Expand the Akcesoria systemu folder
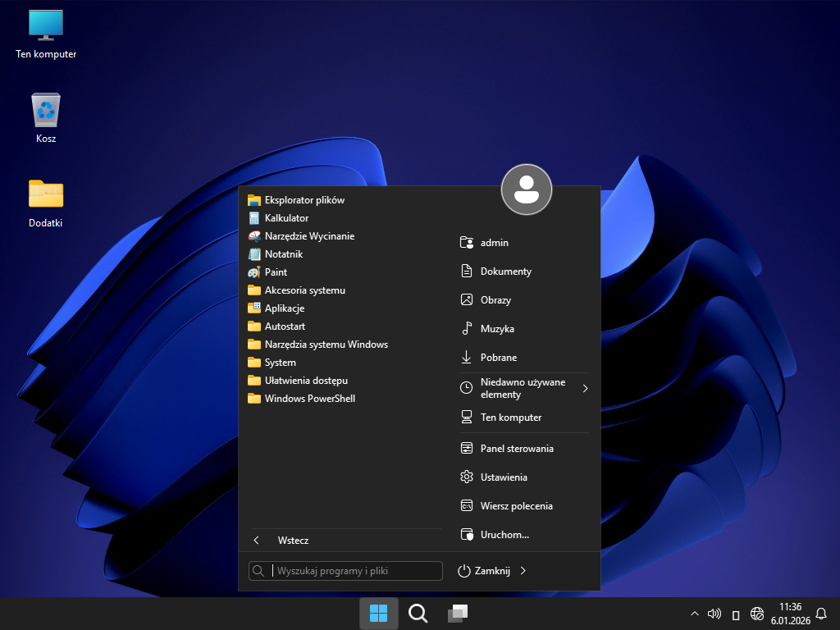The height and width of the screenshot is (630, 840). pos(304,290)
